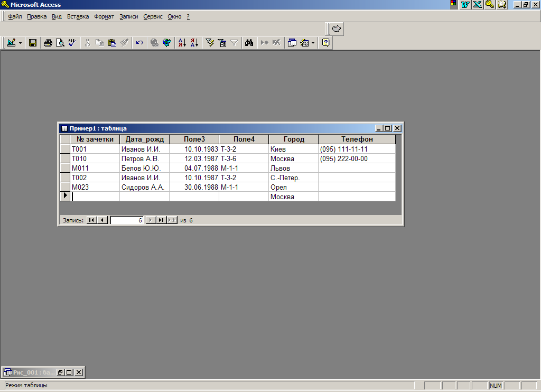Go to the first record button

click(x=91, y=220)
